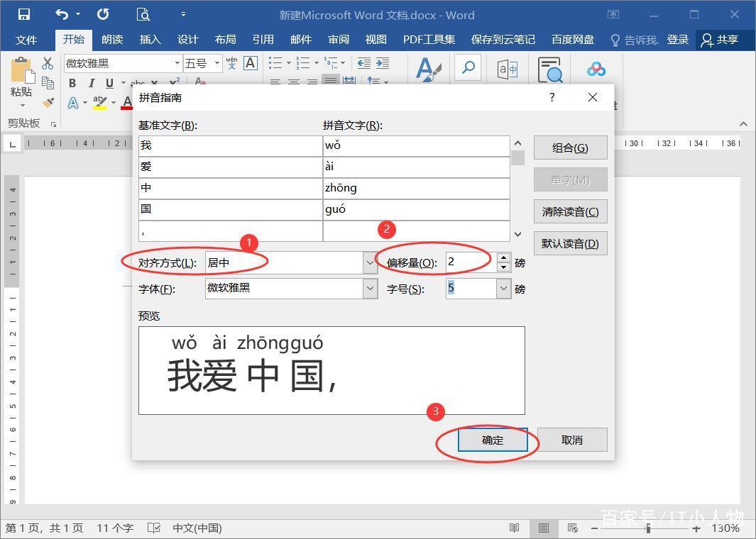Open font 微软雅黑 dropdown arrow in dialog
The image size is (756, 539).
tap(370, 289)
